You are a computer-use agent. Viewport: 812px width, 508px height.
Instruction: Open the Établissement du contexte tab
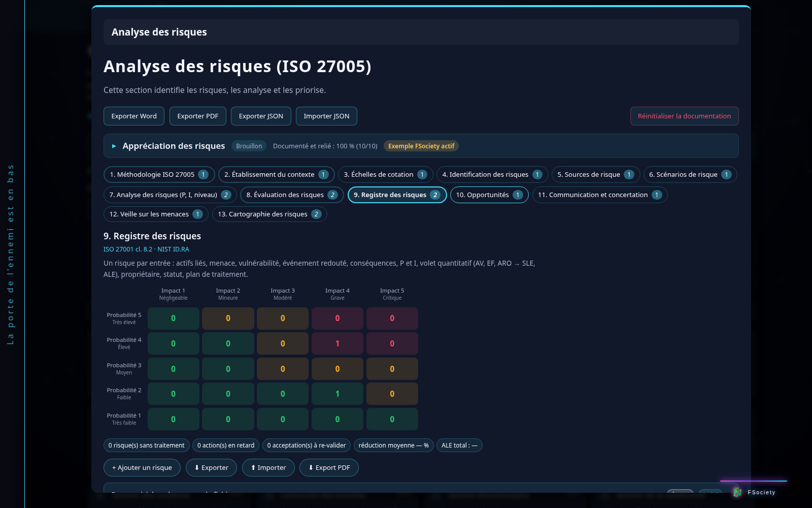276,174
